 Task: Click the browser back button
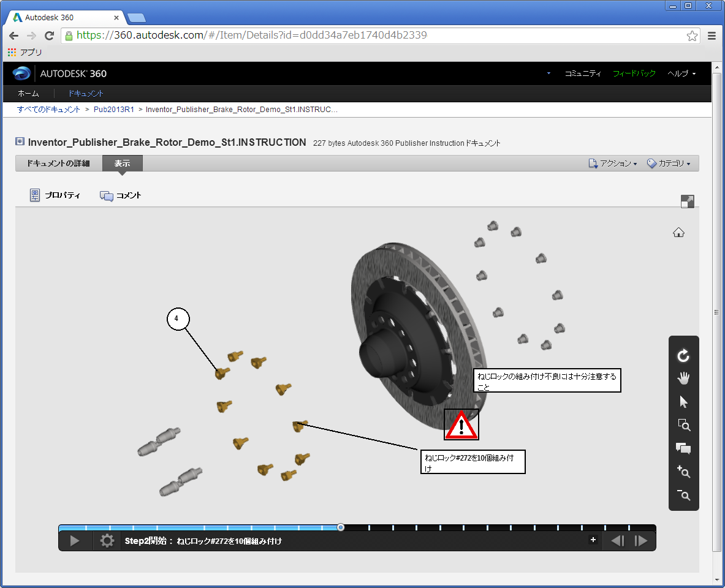(x=14, y=36)
